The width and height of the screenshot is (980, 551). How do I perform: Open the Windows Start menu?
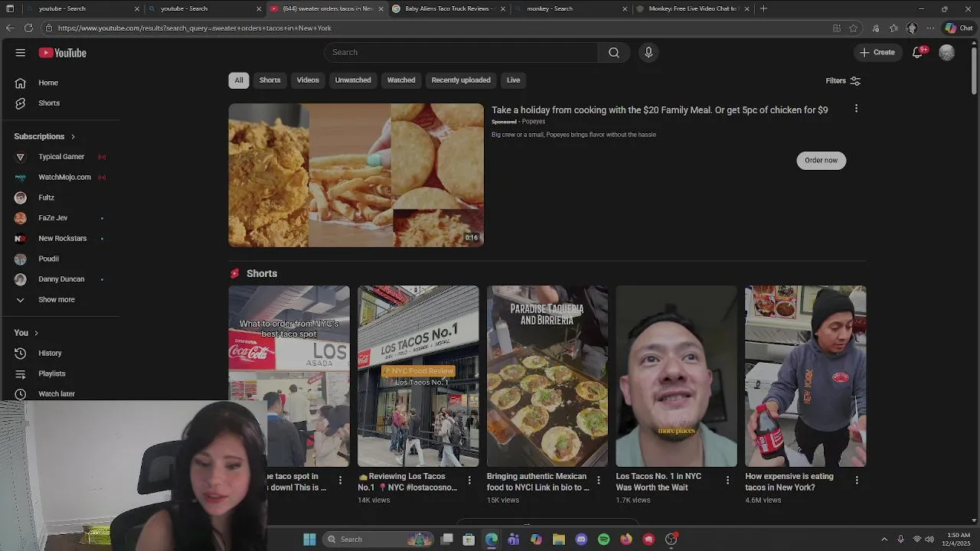coord(309,540)
